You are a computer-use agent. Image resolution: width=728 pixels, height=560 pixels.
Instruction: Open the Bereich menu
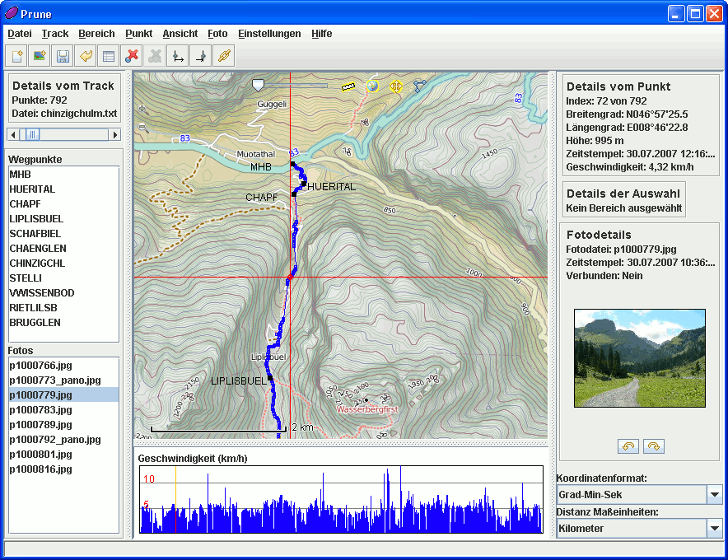[96, 34]
